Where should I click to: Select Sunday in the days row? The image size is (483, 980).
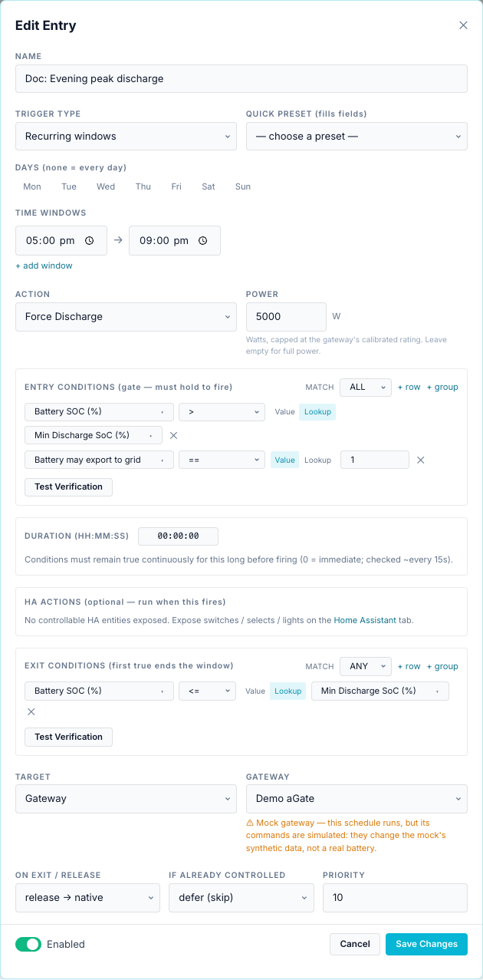pyautogui.click(x=243, y=186)
